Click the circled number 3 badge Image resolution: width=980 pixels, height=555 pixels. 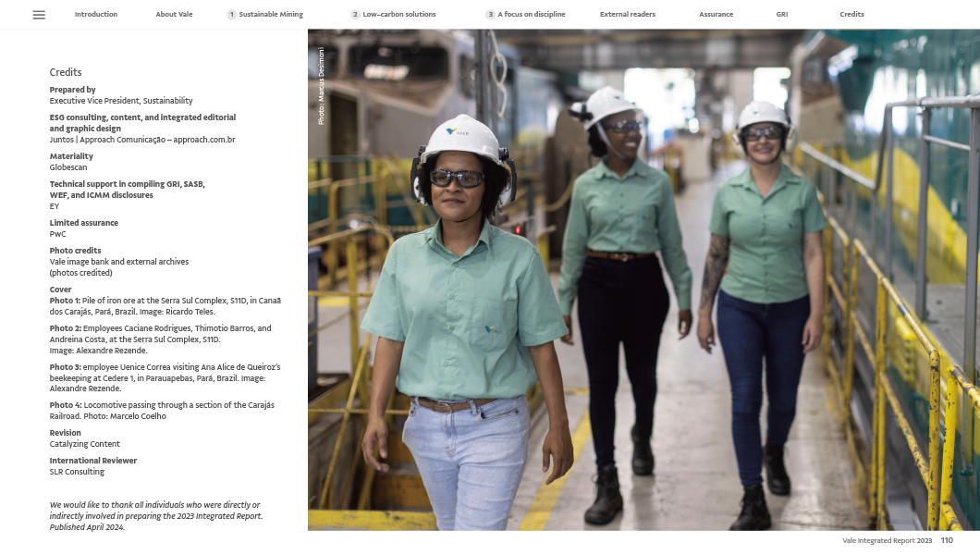point(490,15)
